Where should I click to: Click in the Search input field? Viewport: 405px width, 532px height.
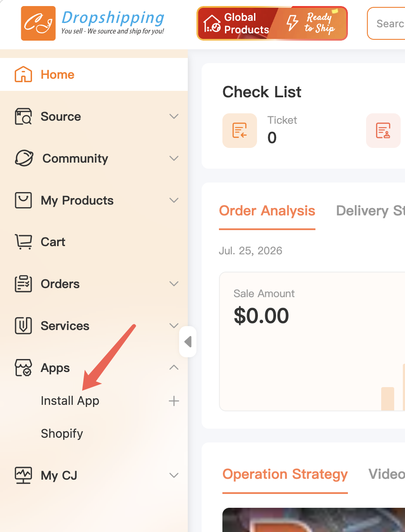tap(386, 23)
